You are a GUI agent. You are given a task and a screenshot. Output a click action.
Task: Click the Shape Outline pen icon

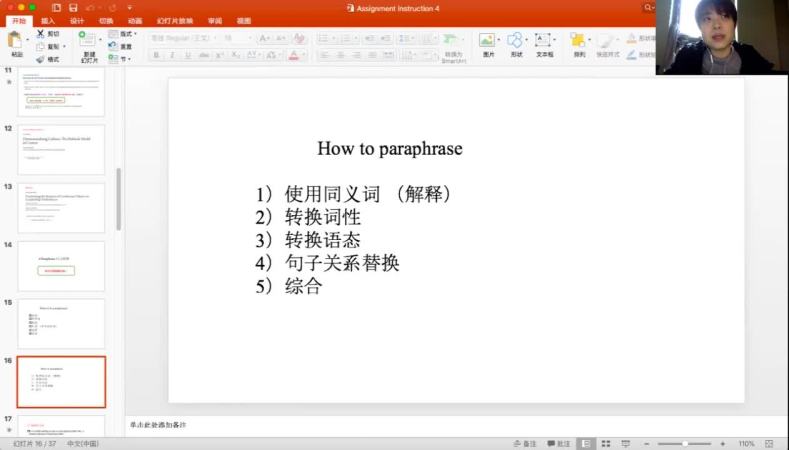coord(632,54)
